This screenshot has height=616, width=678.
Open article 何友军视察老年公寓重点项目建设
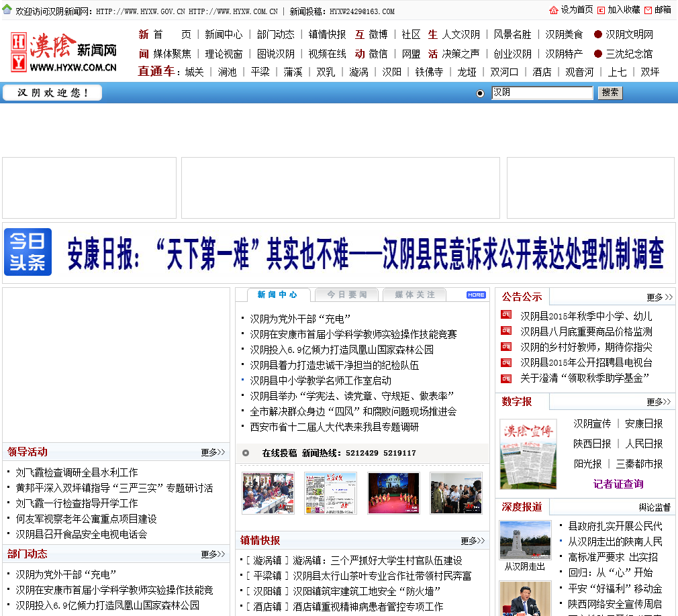tap(86, 519)
